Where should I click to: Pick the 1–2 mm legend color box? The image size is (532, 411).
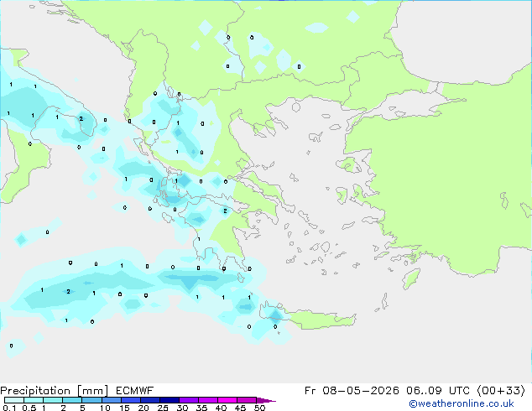[x=53, y=400]
